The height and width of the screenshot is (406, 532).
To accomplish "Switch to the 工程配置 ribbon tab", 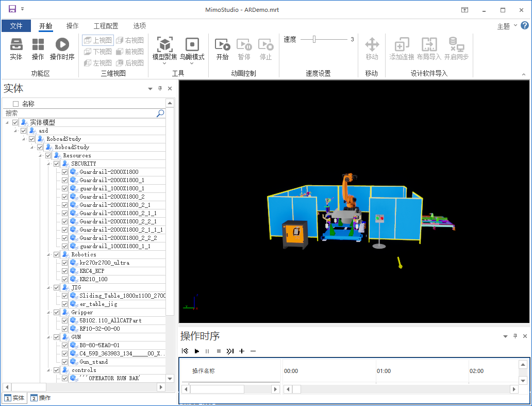I will (x=106, y=26).
